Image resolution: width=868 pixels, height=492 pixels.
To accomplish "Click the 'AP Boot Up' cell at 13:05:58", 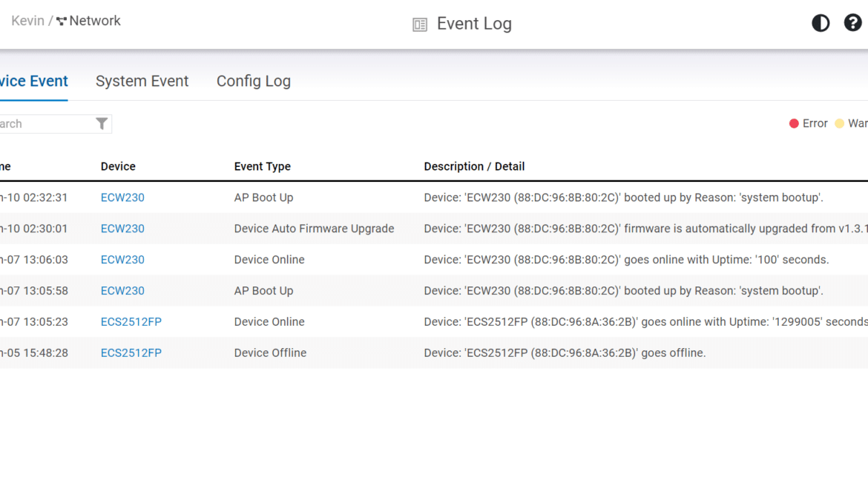I will pyautogui.click(x=263, y=291).
